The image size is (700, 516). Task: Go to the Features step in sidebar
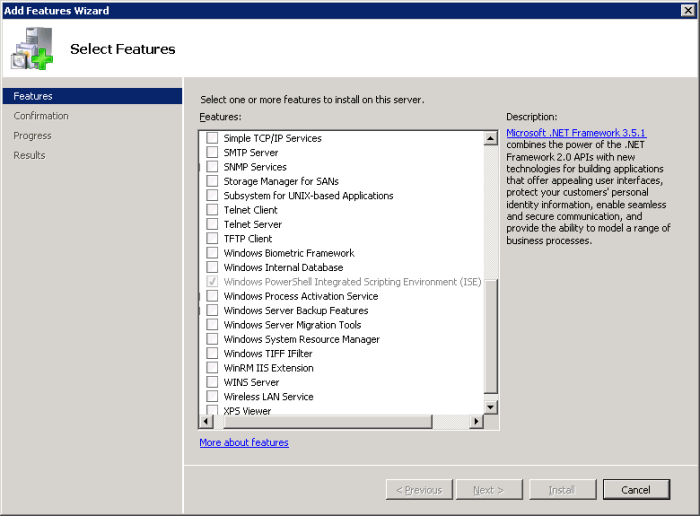[33, 96]
